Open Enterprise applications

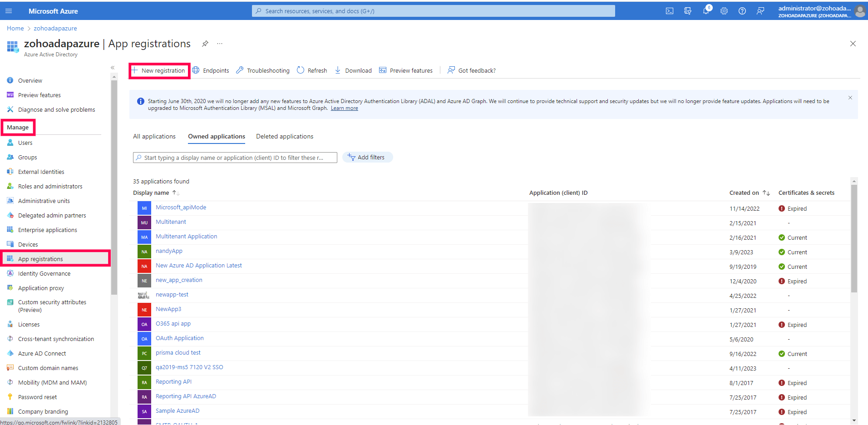pyautogui.click(x=48, y=230)
